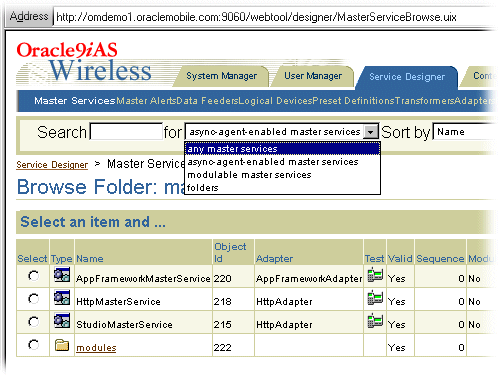Sort the table by Object Id header
Image resolution: width=498 pixels, height=375 pixels.
230,252
